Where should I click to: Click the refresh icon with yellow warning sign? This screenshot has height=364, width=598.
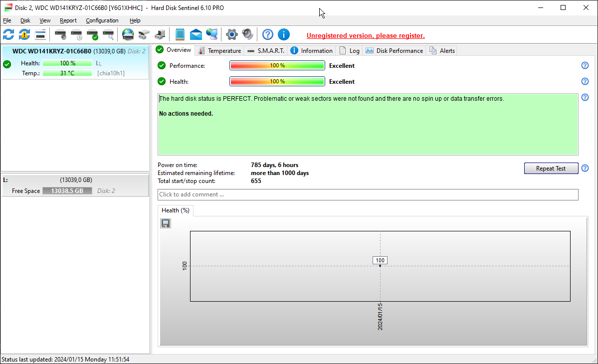tap(24, 35)
